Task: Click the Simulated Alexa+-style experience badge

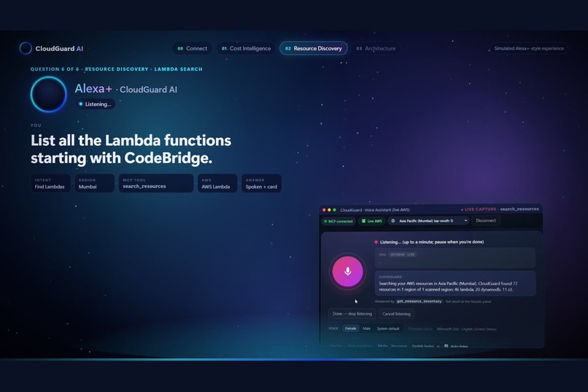Action: [x=529, y=48]
